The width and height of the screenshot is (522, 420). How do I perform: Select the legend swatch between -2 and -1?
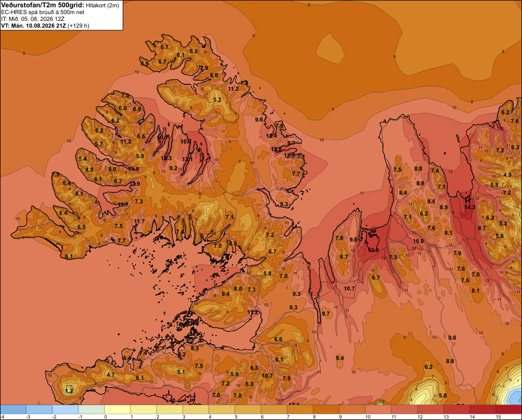[65, 410]
